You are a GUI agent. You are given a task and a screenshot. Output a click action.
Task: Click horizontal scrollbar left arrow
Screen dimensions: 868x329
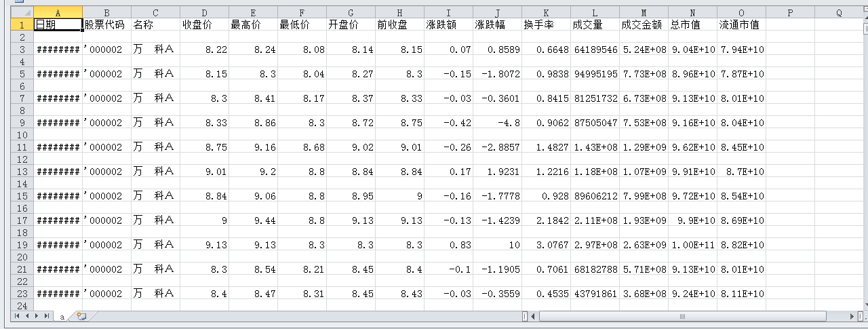click(x=534, y=316)
